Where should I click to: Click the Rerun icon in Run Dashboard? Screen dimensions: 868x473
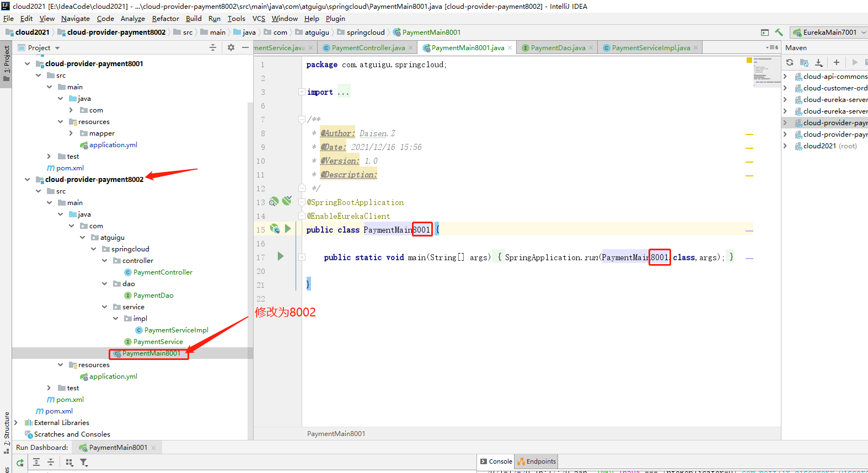(20, 463)
